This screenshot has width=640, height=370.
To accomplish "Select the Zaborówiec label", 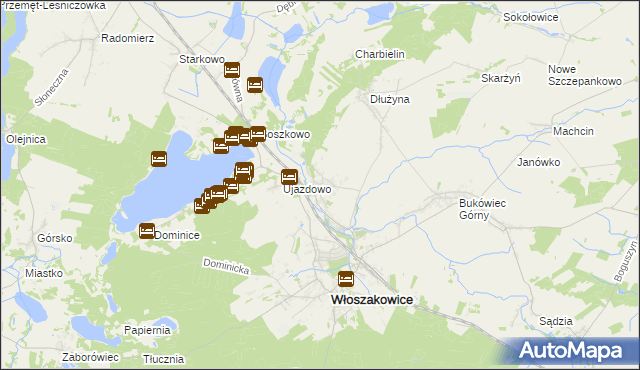I will [x=91, y=357].
